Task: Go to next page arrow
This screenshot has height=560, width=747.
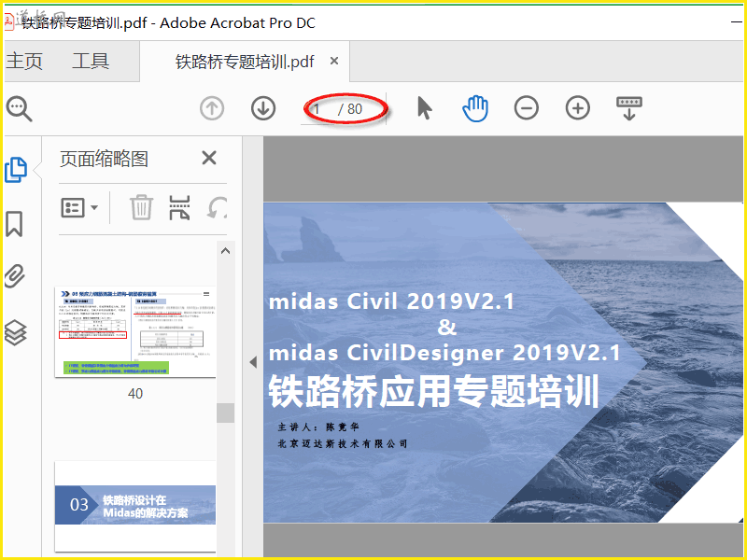Action: (x=263, y=108)
